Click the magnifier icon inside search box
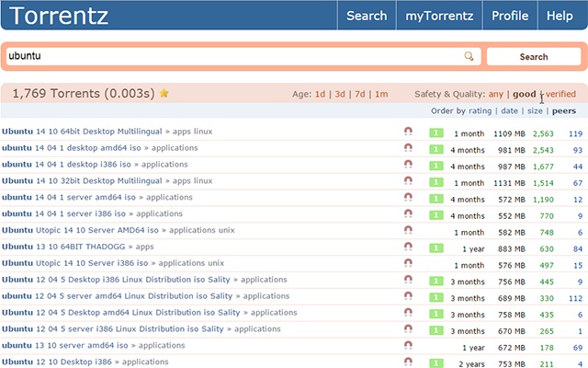The image size is (588, 368). (469, 56)
